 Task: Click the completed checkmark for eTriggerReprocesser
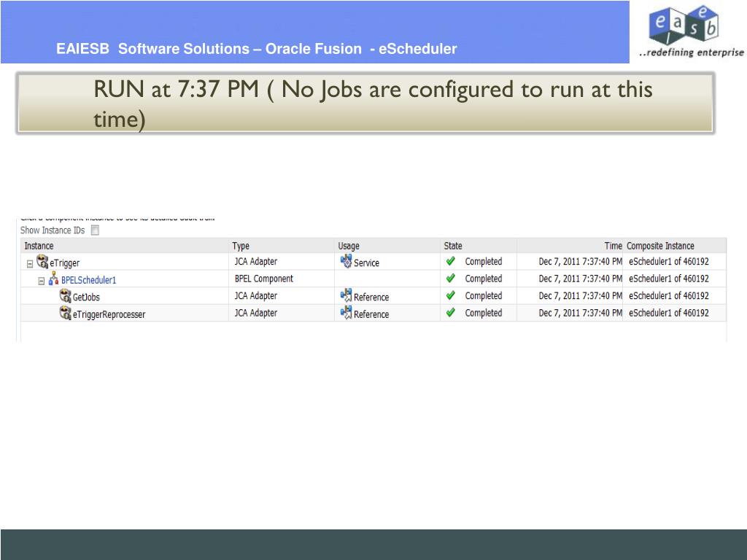tap(450, 312)
